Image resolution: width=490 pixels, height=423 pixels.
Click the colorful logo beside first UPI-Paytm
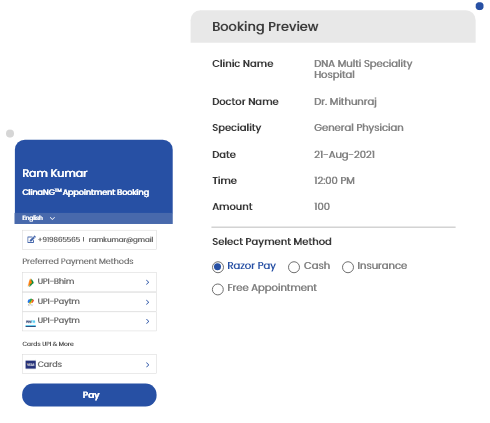31,302
